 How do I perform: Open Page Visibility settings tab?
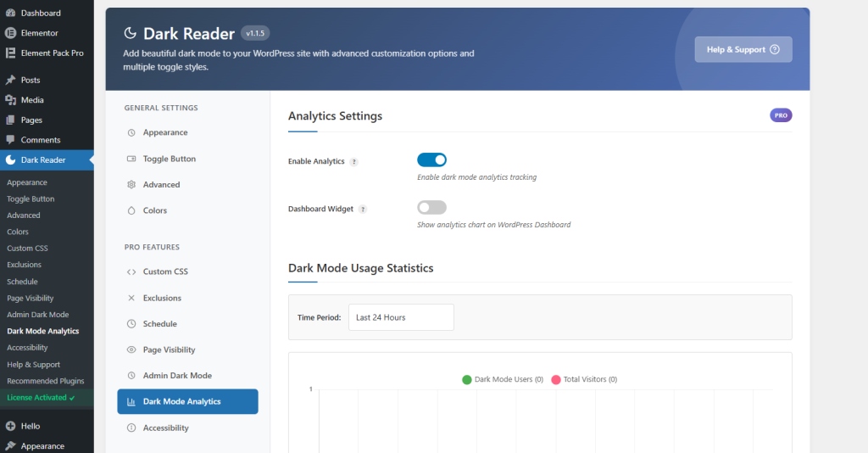pos(187,350)
